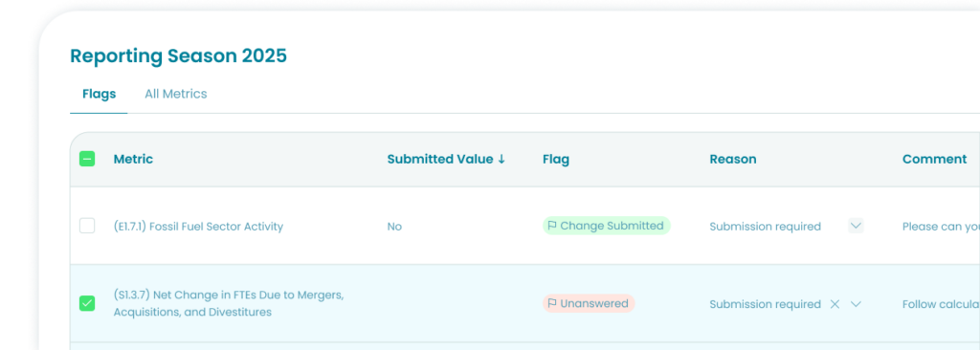
Task: Click the Comment column header
Action: tap(934, 159)
